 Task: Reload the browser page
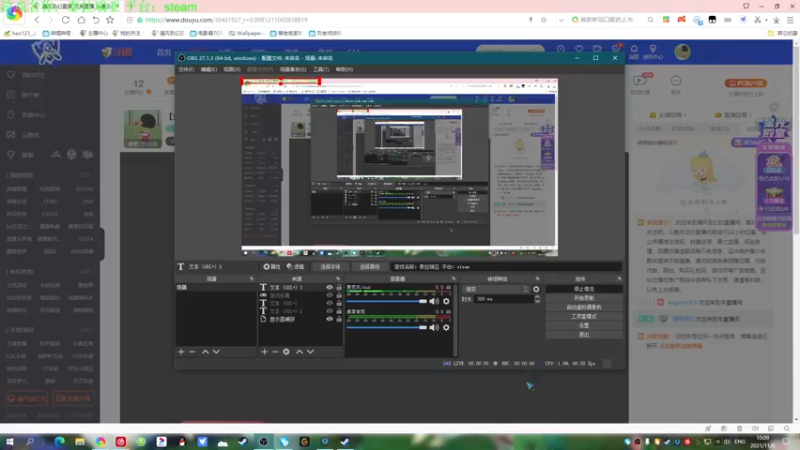(65, 20)
